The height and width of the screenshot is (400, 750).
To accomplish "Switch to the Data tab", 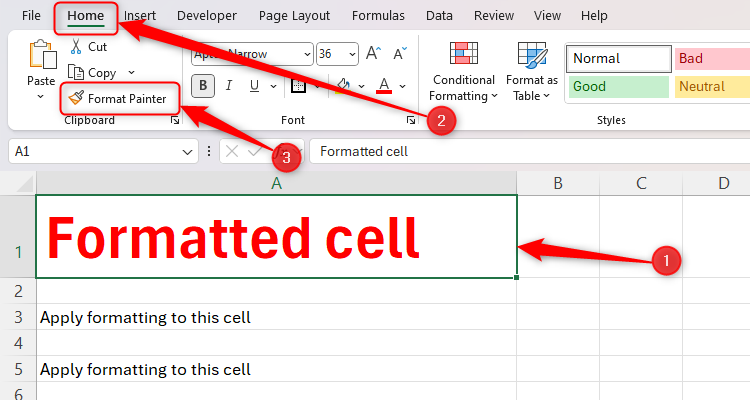I will pyautogui.click(x=439, y=16).
